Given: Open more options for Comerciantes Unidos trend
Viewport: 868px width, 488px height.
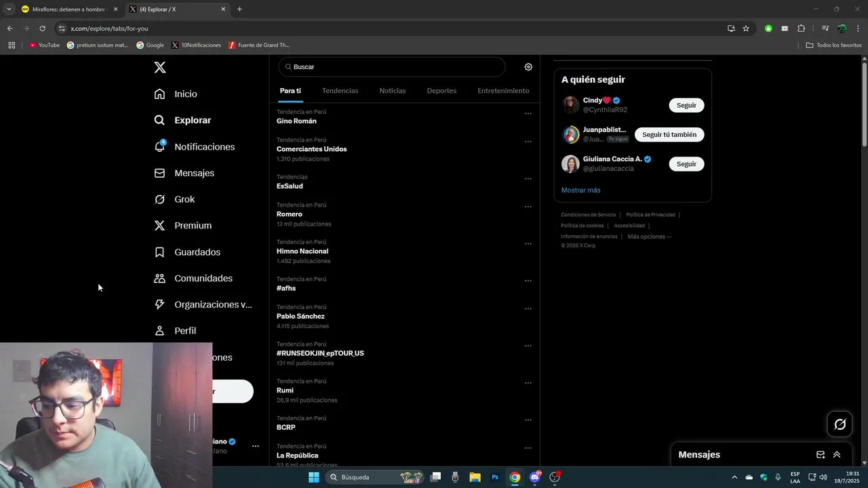Looking at the screenshot, I should [528, 142].
